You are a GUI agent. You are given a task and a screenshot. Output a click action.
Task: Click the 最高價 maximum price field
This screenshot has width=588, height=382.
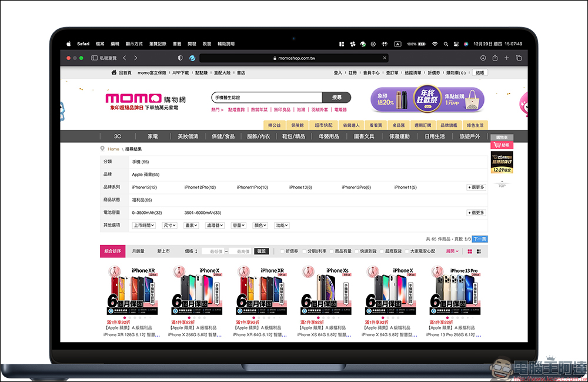[x=240, y=251]
